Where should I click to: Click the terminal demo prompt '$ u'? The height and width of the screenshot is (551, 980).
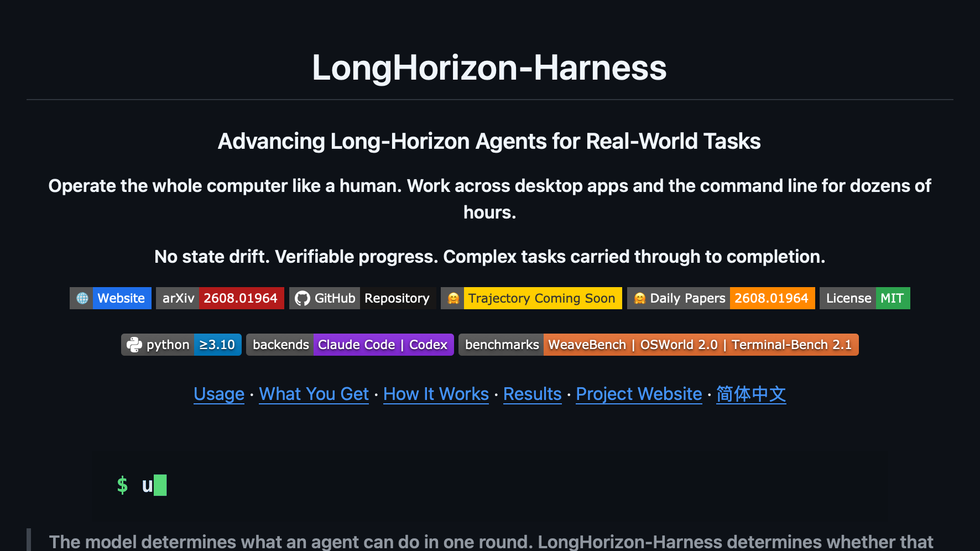142,485
